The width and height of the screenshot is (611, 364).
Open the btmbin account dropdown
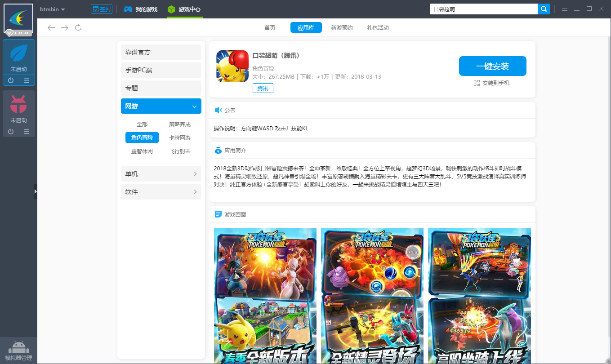[x=52, y=9]
